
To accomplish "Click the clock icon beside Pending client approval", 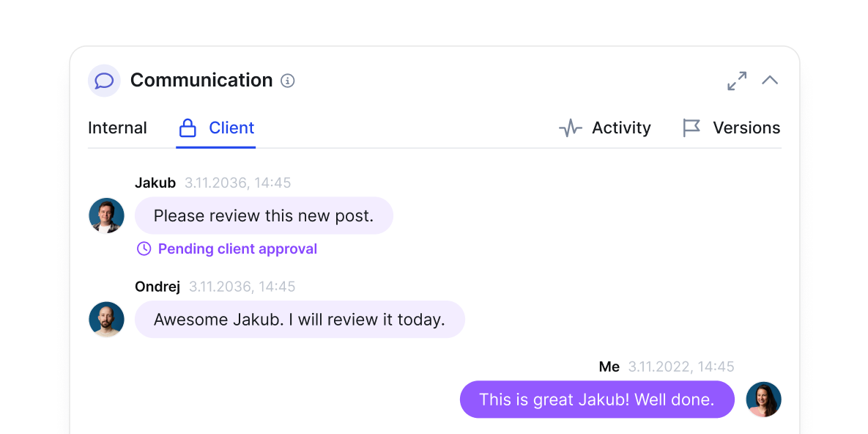I will click(144, 249).
